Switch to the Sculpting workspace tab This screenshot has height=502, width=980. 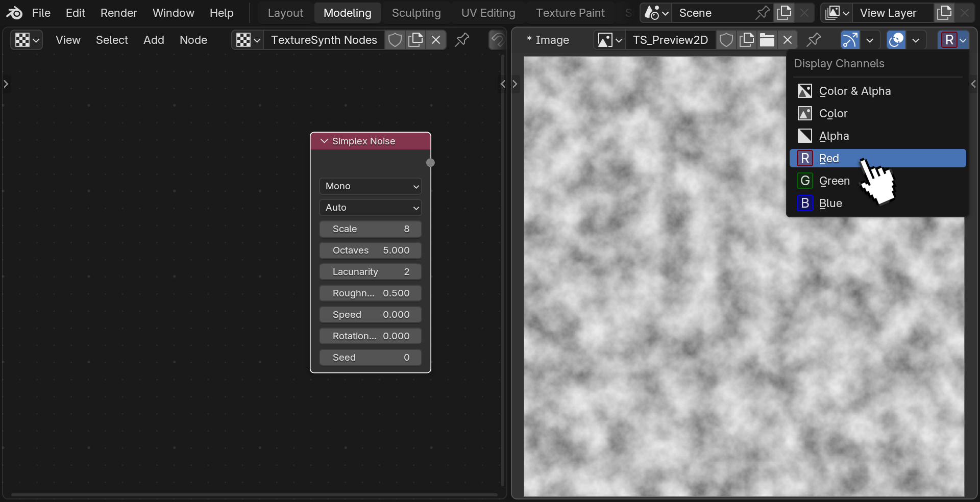coord(416,13)
